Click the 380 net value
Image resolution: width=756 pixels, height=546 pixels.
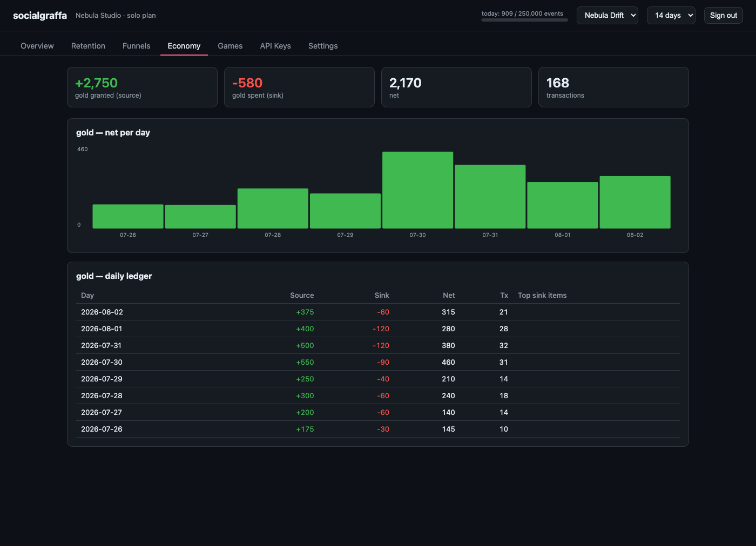(x=448, y=345)
